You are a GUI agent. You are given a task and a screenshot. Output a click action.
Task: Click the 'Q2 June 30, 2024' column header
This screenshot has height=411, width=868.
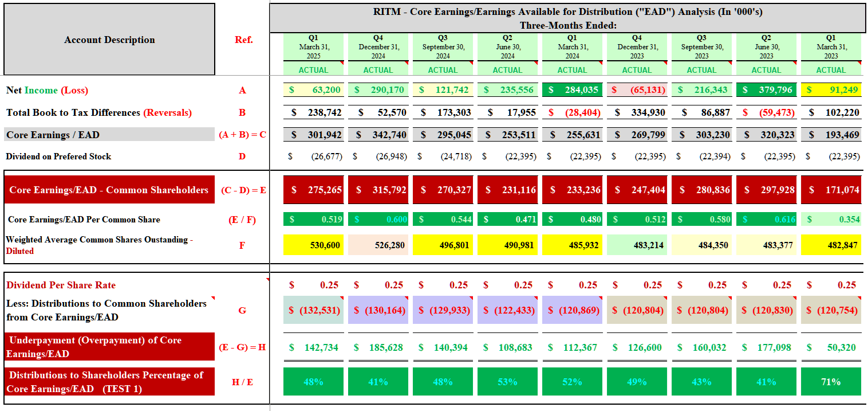tap(508, 47)
